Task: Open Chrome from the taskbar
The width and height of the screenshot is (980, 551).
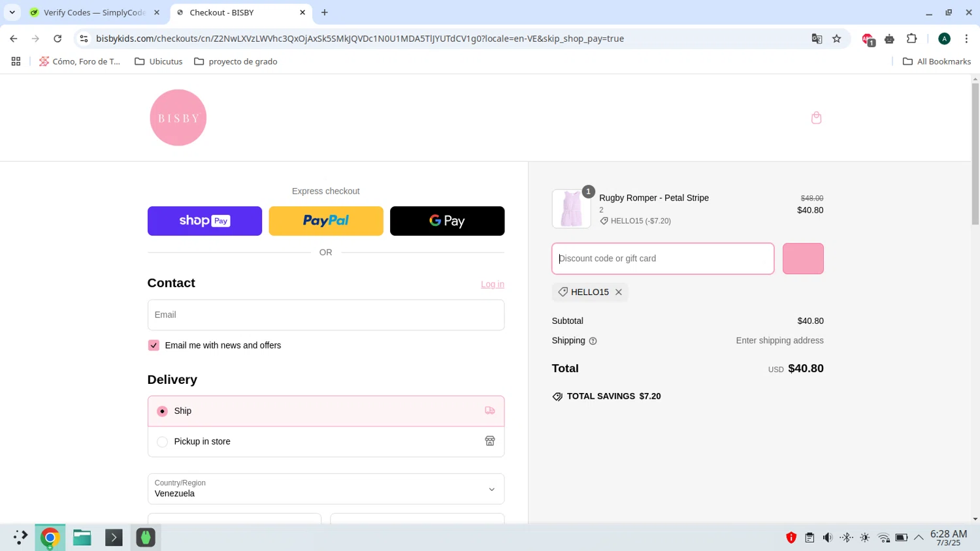Action: click(50, 537)
